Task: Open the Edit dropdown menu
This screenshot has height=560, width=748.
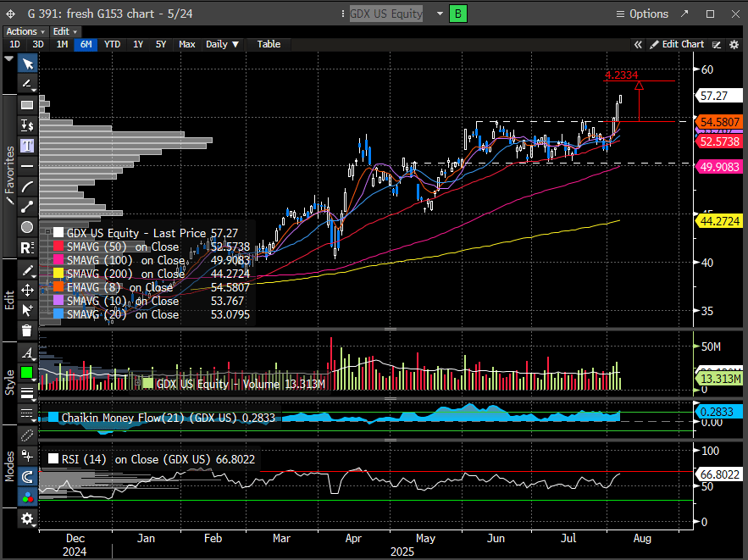Action: [x=65, y=31]
